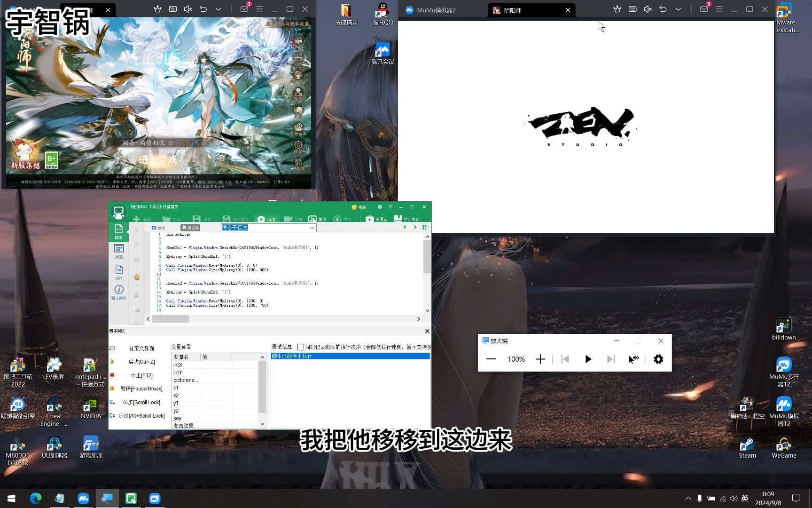Click Magnifier read-from-here cursor icon

(633, 359)
